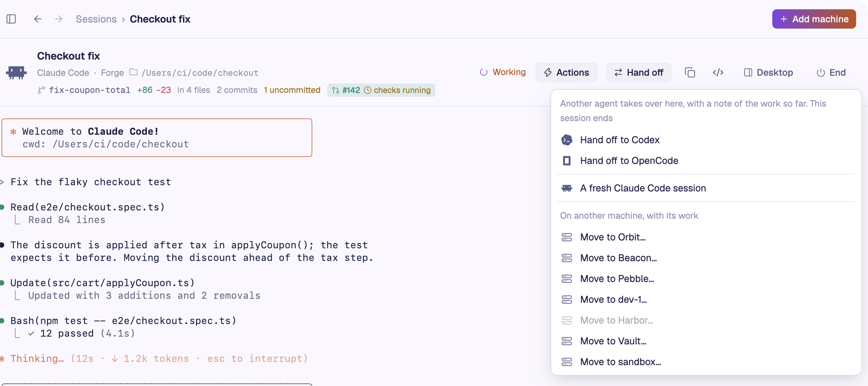Choose Move to Beacon…
Image resolution: width=868 pixels, height=386 pixels.
[706, 258]
